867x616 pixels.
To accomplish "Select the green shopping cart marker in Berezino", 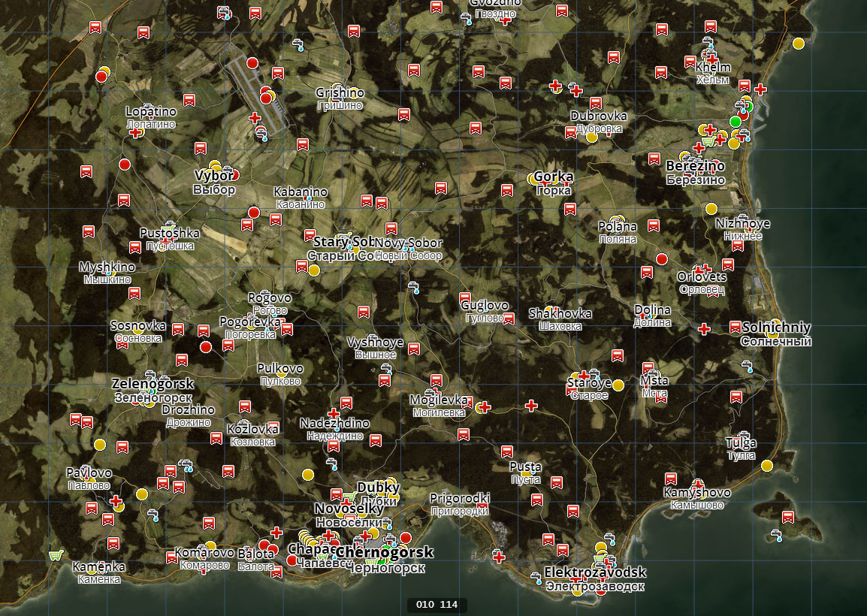I will [x=708, y=141].
